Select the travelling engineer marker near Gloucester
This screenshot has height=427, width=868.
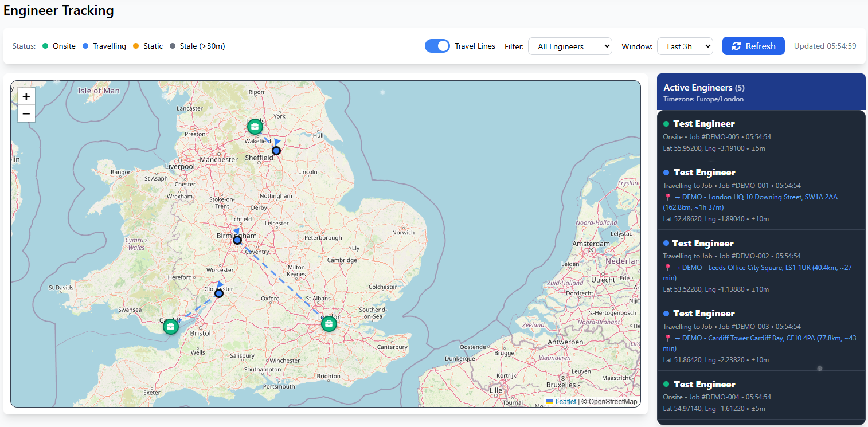pyautogui.click(x=219, y=293)
